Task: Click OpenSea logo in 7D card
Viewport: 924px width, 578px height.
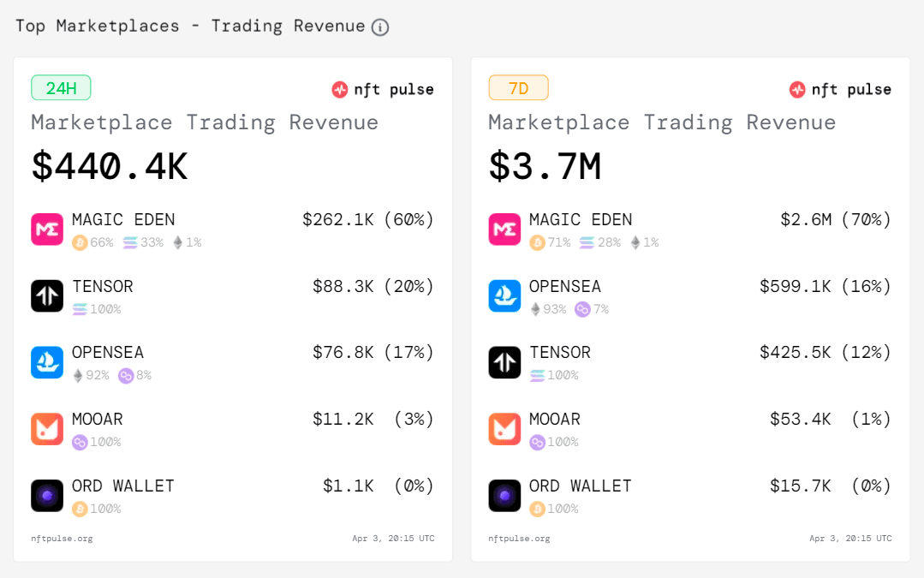Action: [504, 295]
